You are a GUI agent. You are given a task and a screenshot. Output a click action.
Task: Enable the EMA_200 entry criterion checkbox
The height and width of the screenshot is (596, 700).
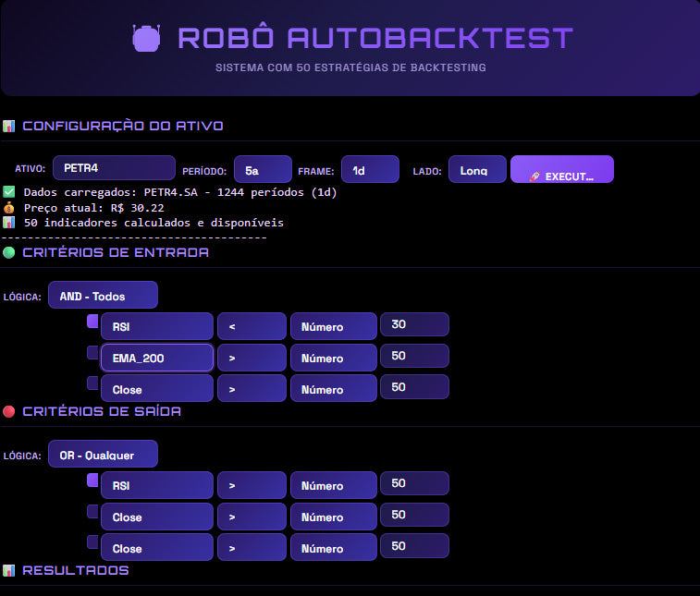[92, 352]
